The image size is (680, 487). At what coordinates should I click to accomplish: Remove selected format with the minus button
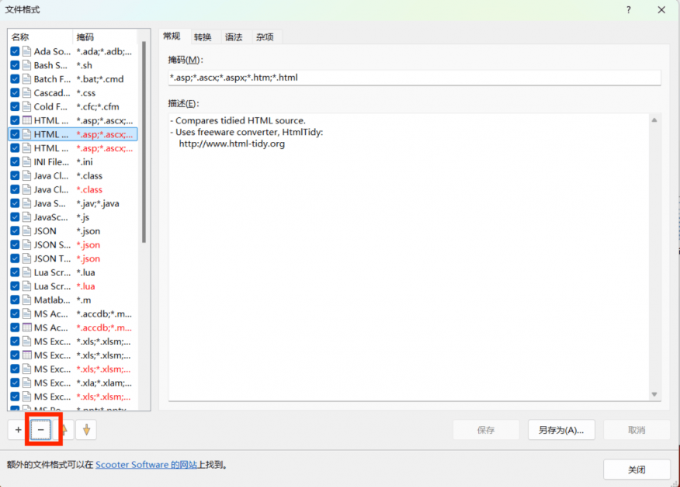point(41,430)
